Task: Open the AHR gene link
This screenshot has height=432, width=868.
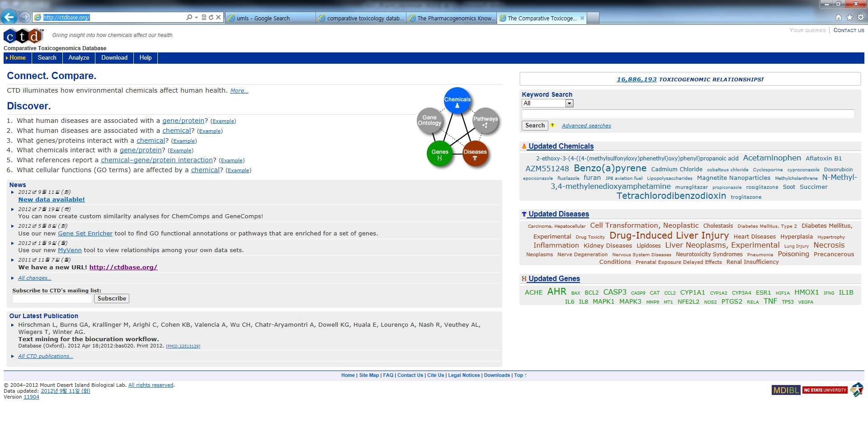Action: [x=557, y=291]
